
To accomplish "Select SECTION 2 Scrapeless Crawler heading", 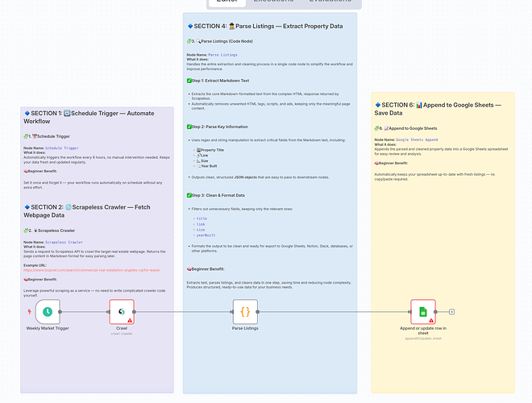I will 87,211.
